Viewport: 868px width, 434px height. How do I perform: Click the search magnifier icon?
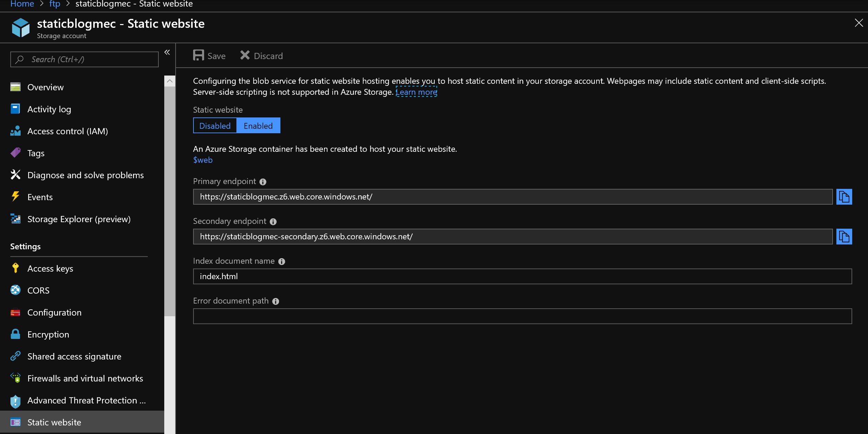(x=20, y=59)
